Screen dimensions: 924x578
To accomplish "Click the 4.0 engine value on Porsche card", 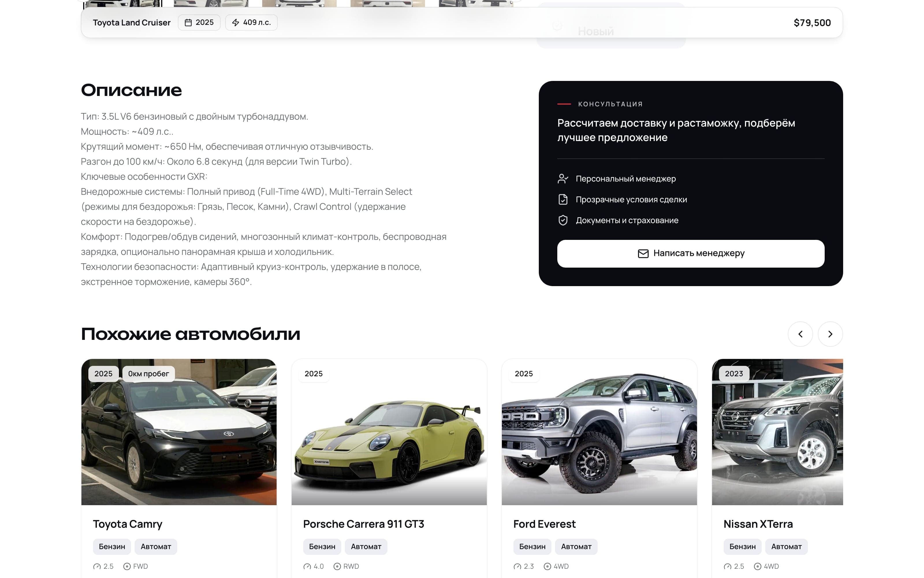I will point(318,566).
